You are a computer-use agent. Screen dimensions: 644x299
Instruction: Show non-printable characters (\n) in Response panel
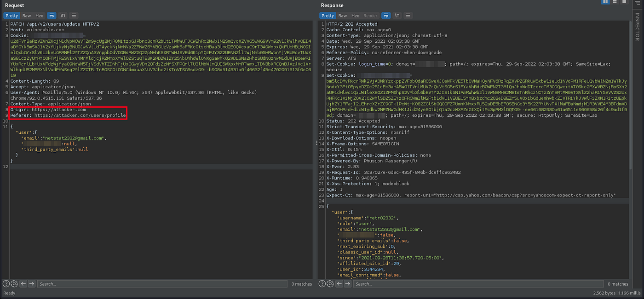coord(397,16)
